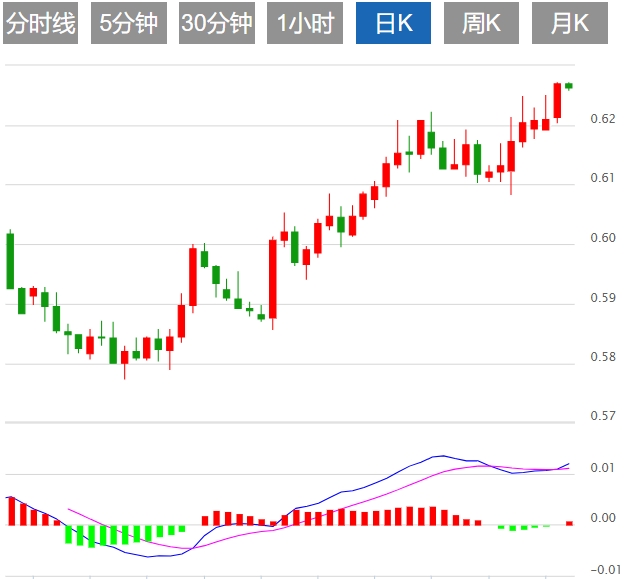Switch to the 周K weekly chart

(x=481, y=24)
